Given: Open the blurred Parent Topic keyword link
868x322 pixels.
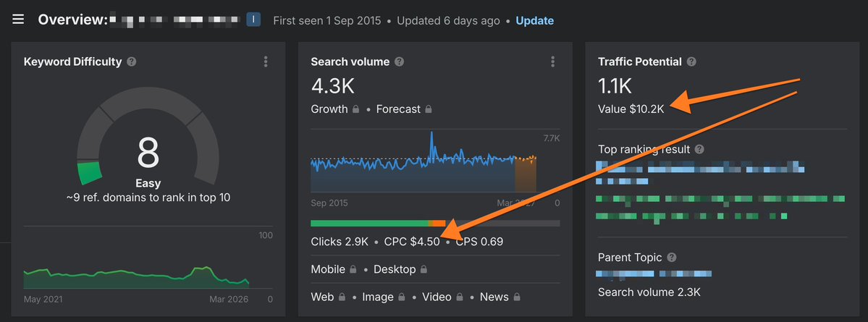Looking at the screenshot, I should [653, 274].
